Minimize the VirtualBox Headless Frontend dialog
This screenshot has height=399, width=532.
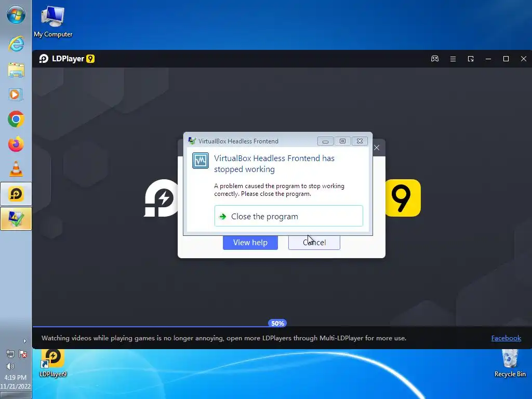click(x=325, y=141)
